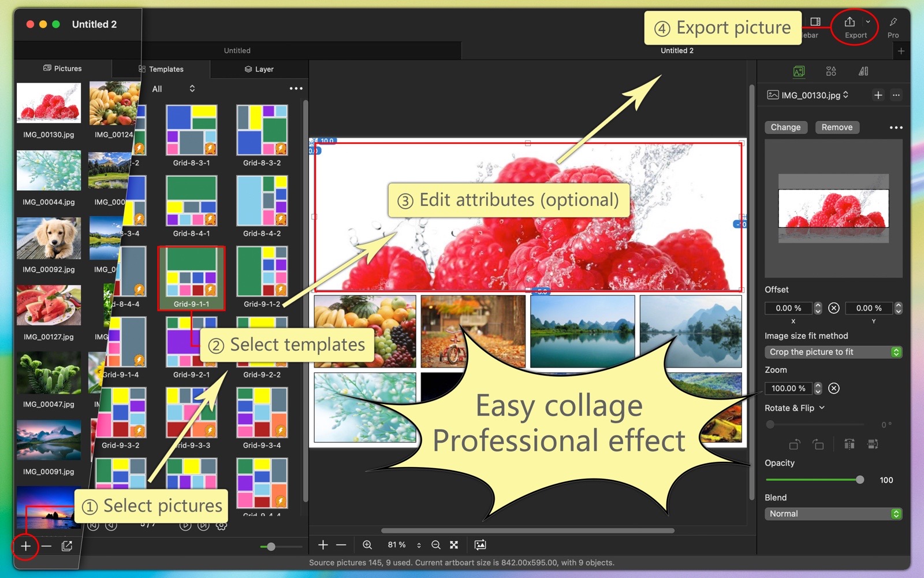Open the shapes panel icon in the inspector
Viewport: 924px width, 578px height.
pos(831,71)
